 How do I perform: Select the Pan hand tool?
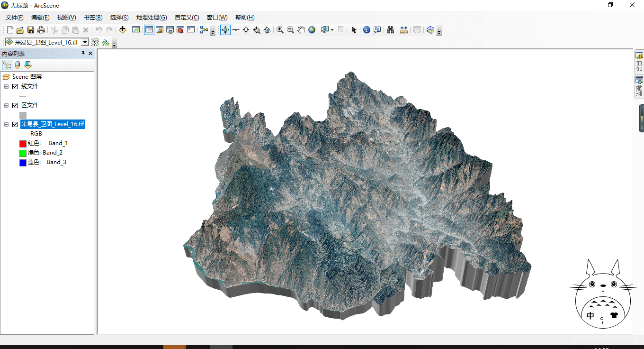point(301,30)
